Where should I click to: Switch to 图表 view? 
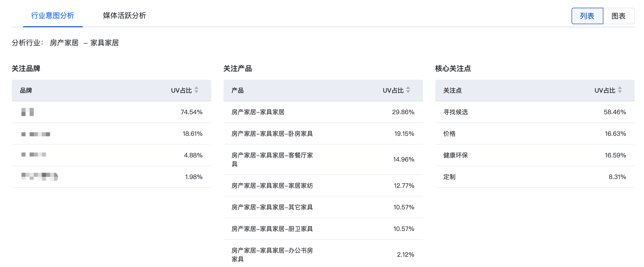(618, 16)
